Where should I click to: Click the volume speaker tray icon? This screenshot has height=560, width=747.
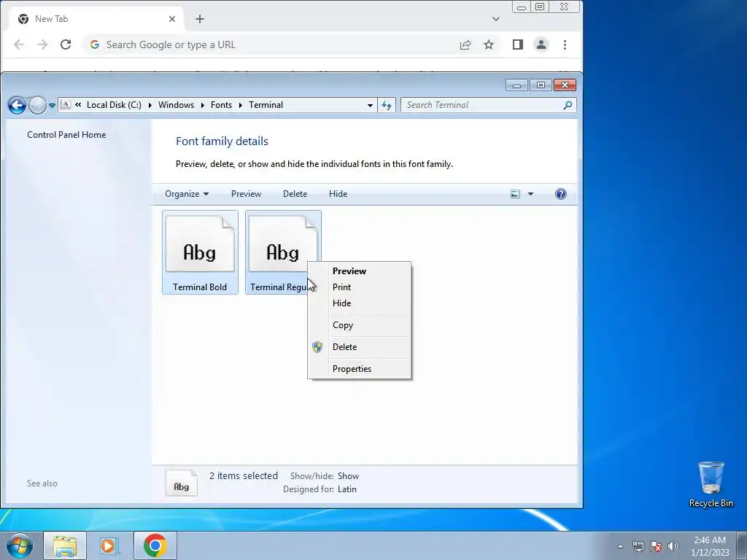[673, 546]
